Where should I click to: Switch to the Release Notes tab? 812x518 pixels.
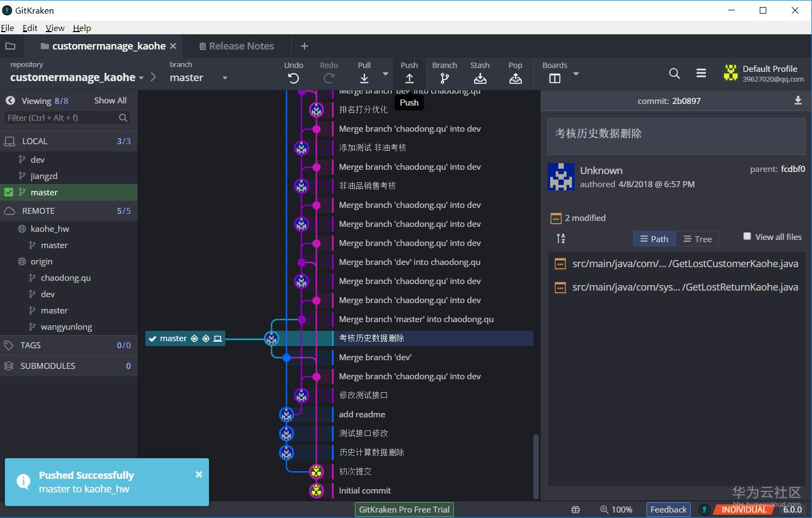(236, 46)
